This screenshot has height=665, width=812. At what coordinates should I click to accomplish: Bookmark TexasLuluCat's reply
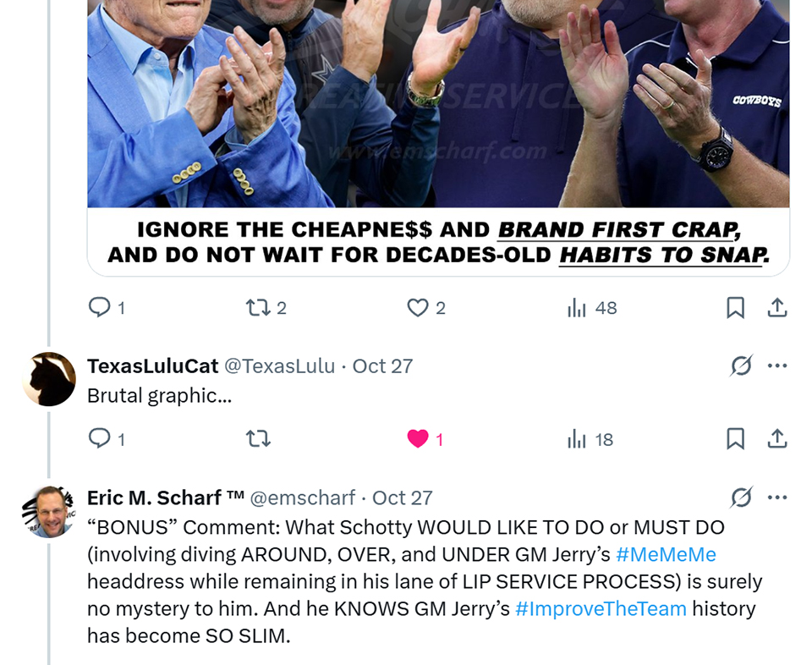(x=735, y=439)
